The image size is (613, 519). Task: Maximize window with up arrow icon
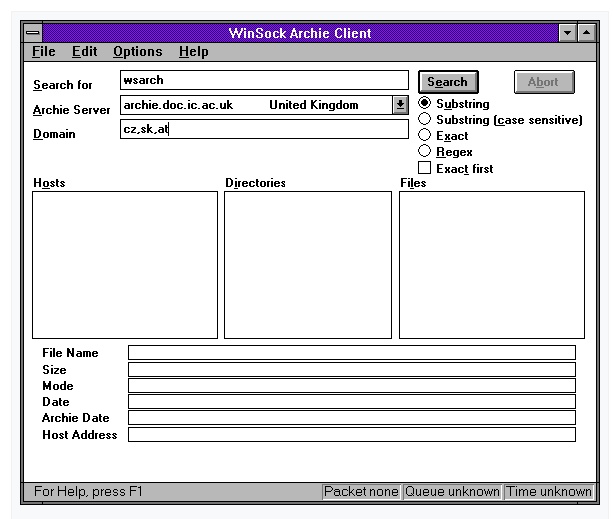(x=586, y=33)
